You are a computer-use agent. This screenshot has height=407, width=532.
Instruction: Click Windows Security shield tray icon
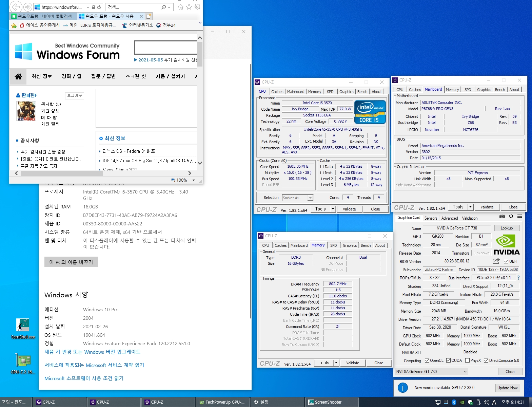pyautogui.click(x=470, y=402)
